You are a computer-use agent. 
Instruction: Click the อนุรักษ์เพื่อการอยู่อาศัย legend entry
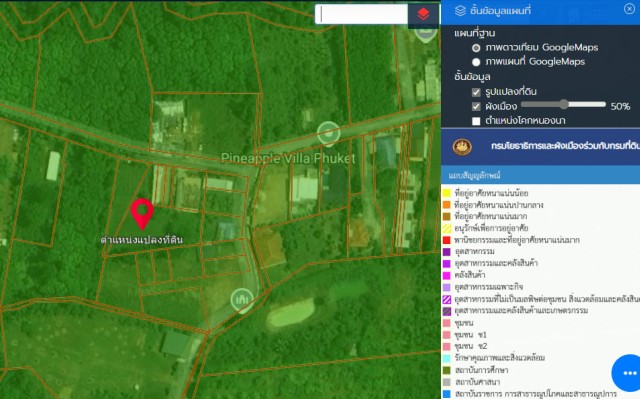click(491, 228)
